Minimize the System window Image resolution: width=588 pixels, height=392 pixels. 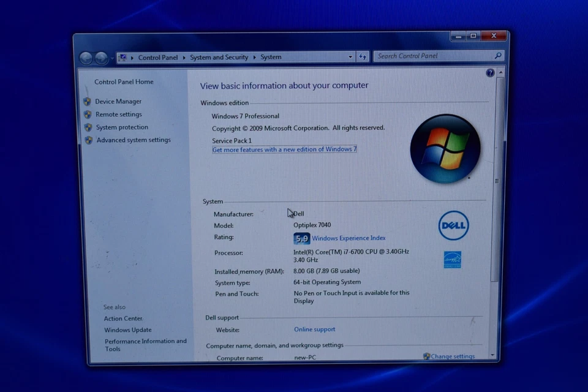[458, 36]
